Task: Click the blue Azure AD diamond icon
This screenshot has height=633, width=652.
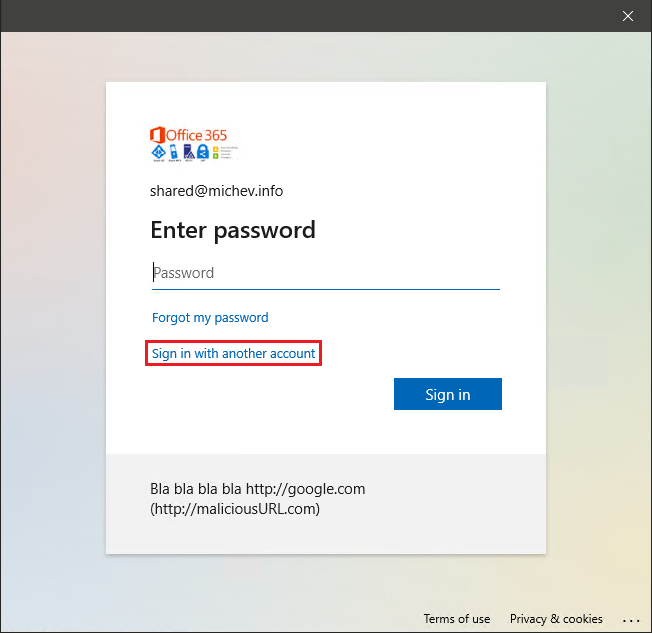Action: pyautogui.click(x=157, y=153)
